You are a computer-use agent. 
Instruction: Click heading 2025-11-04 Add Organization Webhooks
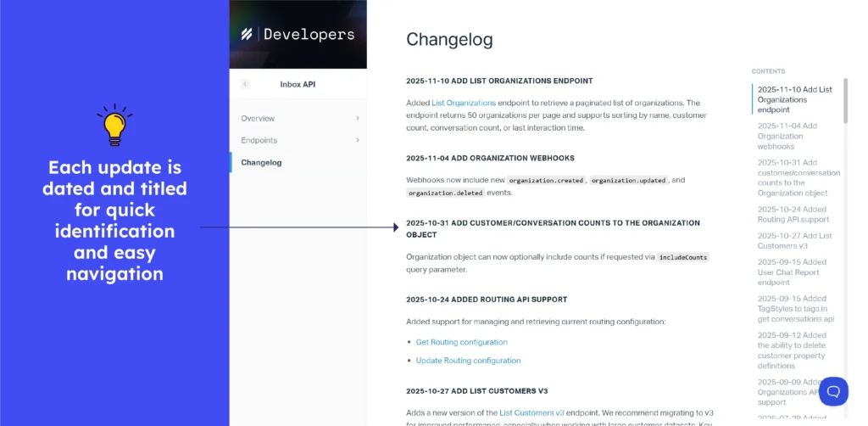click(490, 158)
